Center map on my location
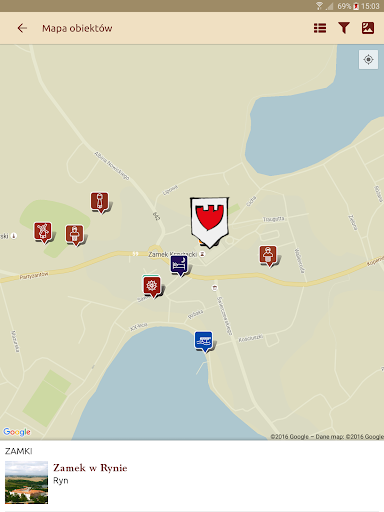The width and height of the screenshot is (384, 512). (368, 60)
